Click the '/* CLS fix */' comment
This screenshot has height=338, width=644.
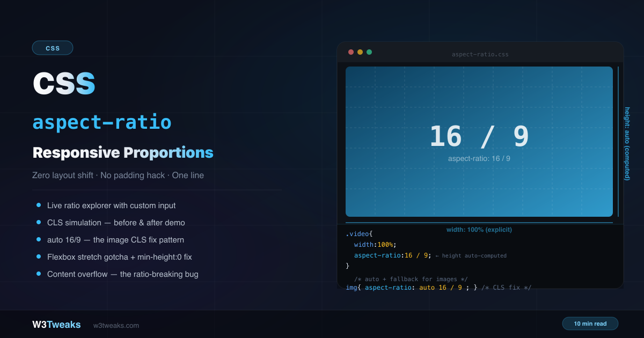(x=506, y=288)
